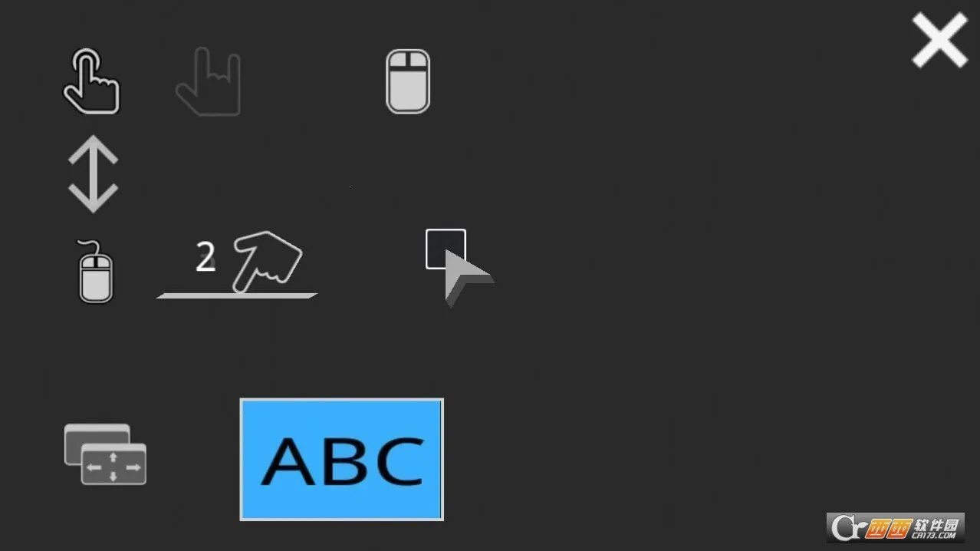Tap the dimmed rock-hand multi-touch gesture icon
Screen dimensions: 980x551
point(209,81)
